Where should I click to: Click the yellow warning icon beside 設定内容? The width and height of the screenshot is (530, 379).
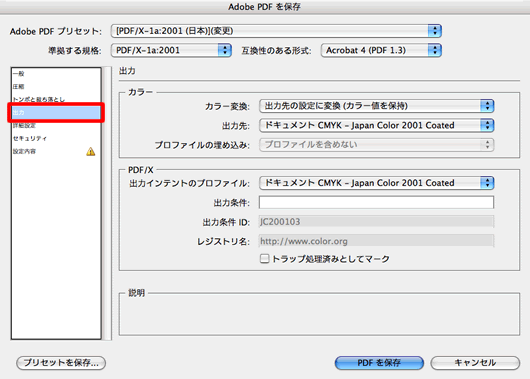91,151
